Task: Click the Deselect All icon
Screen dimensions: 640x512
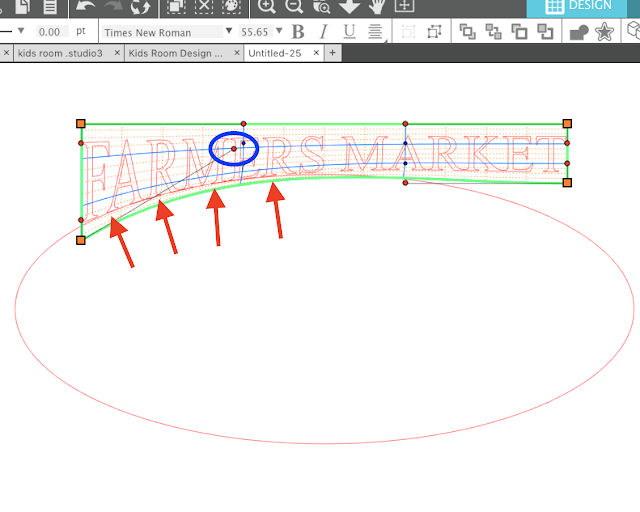Action: click(204, 6)
